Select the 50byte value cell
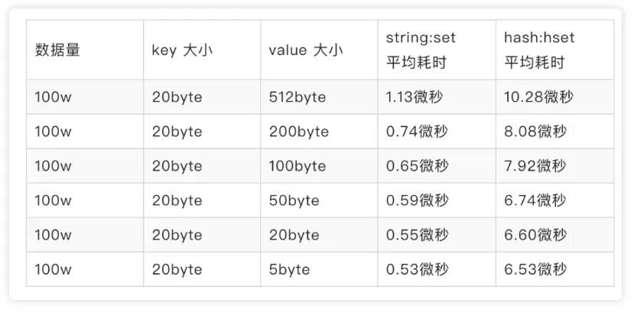This screenshot has height=313, width=644. (319, 201)
